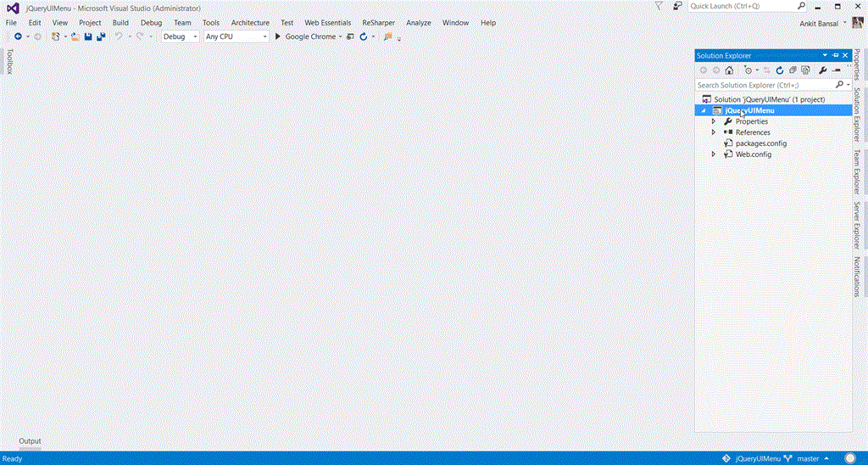Image resolution: width=868 pixels, height=465 pixels.
Task: Select packages.config in Solution Explorer
Action: pos(761,143)
